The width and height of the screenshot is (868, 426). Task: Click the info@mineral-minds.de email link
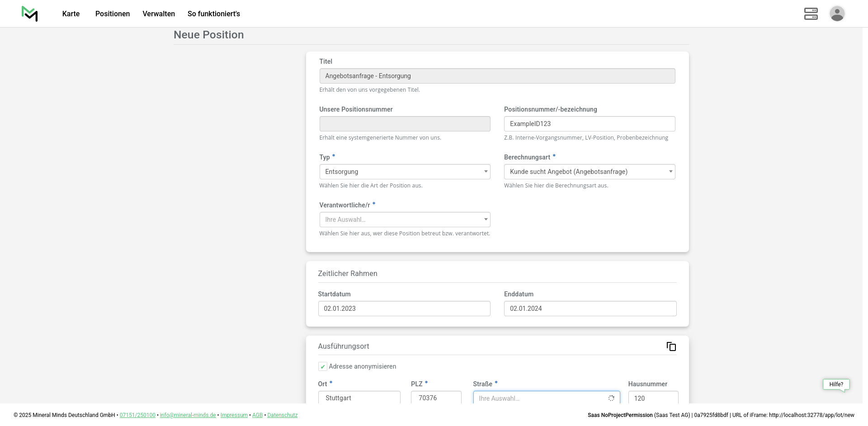click(188, 415)
